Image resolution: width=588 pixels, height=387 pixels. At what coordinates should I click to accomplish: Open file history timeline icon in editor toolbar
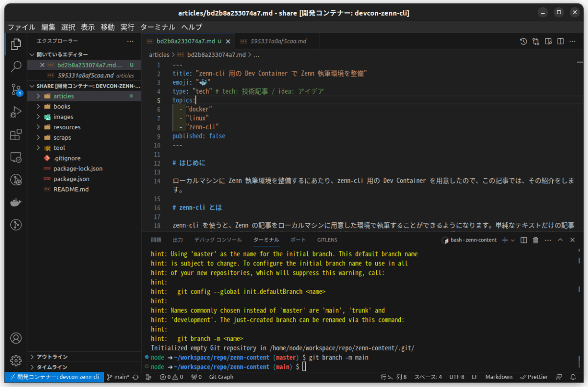coord(523,41)
